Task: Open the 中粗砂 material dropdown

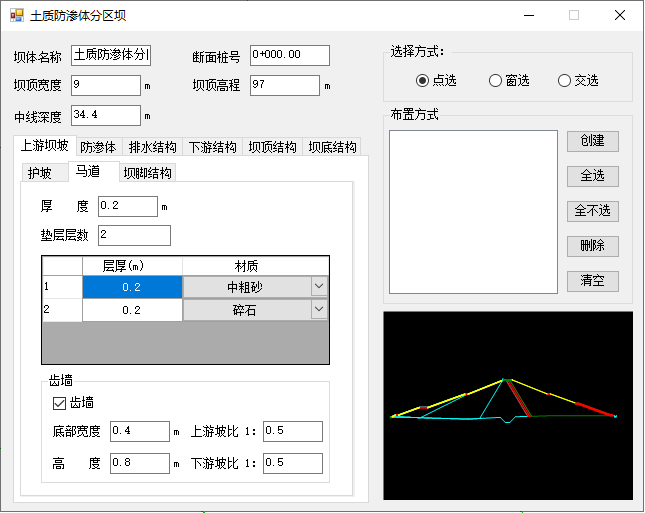Action: pos(319,286)
